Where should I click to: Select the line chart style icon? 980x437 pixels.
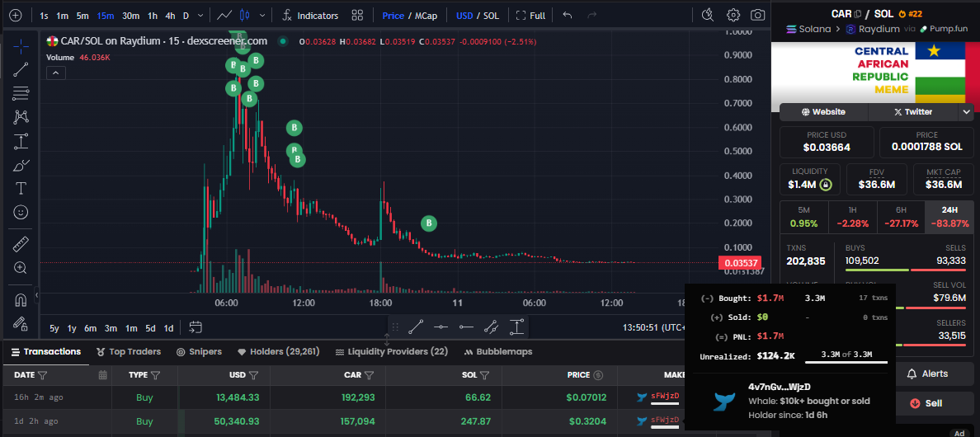224,16
